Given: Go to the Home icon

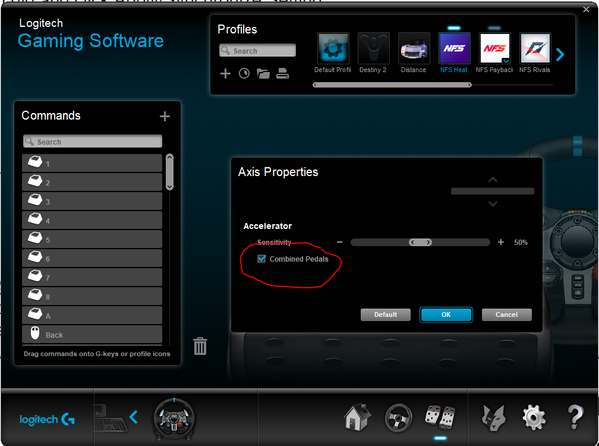Looking at the screenshot, I should click(357, 417).
